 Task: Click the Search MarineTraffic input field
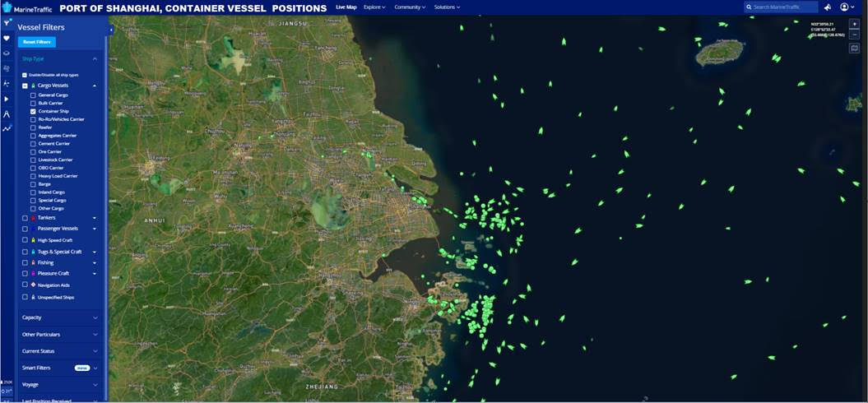pyautogui.click(x=784, y=7)
